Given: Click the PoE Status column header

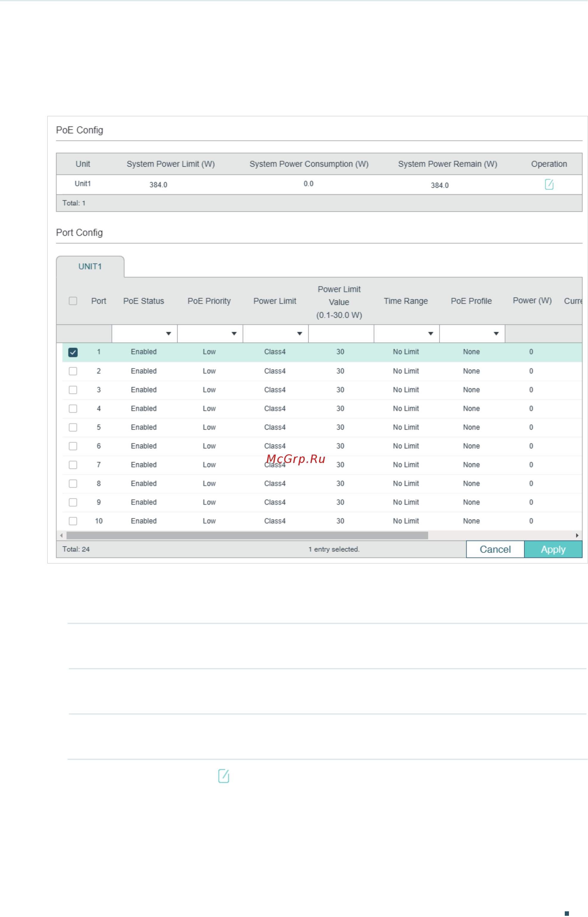Looking at the screenshot, I should click(144, 301).
